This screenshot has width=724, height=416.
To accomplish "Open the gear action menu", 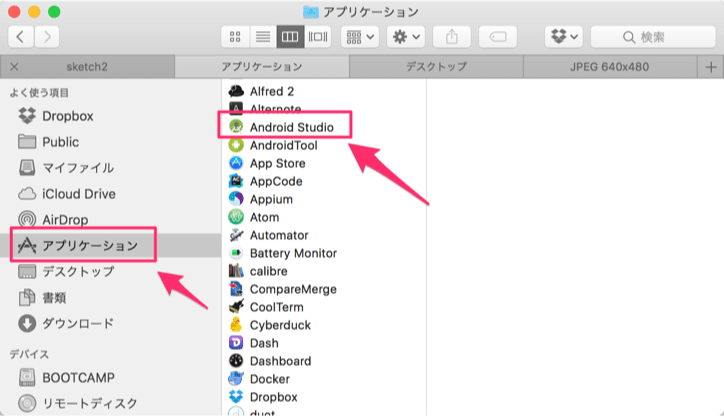I will [x=406, y=36].
